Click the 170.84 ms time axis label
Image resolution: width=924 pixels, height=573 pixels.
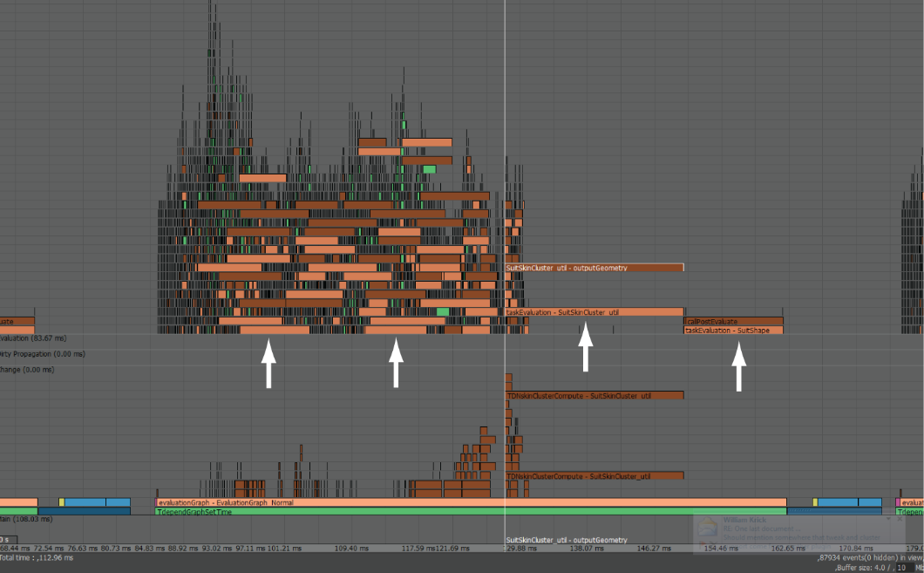coord(856,549)
